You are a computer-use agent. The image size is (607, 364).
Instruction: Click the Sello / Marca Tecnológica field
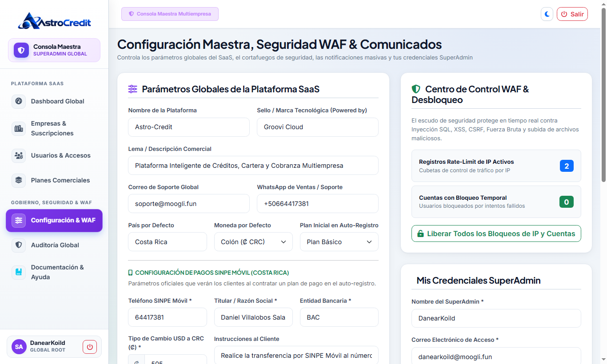point(318,127)
